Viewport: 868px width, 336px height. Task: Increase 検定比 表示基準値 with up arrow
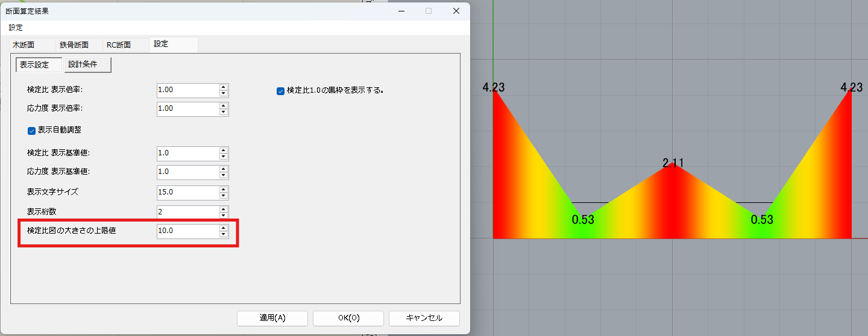[x=224, y=150]
